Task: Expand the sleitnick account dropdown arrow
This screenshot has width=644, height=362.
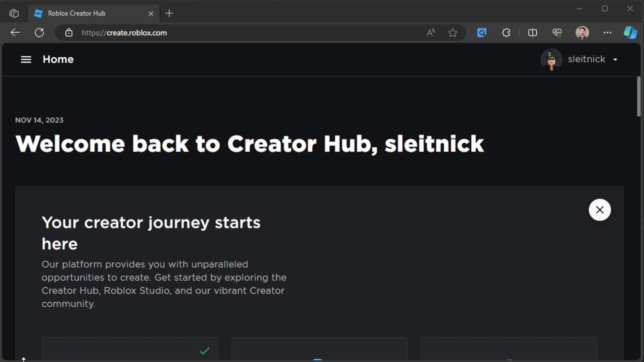Action: pyautogui.click(x=615, y=59)
